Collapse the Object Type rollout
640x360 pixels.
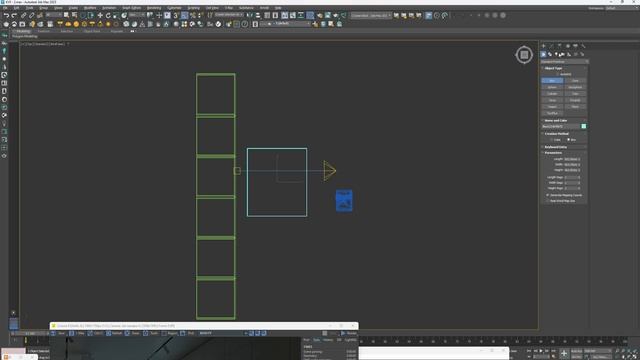tap(564, 68)
